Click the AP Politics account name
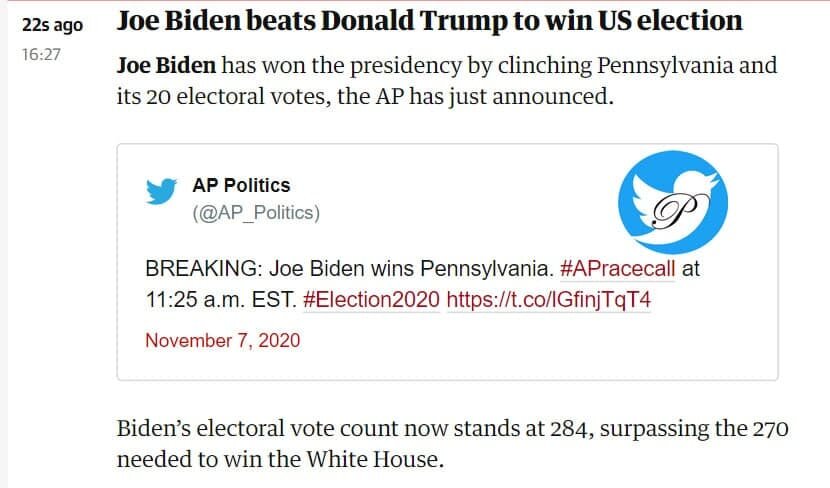Screen dimensions: 830x488 pyautogui.click(x=241, y=185)
